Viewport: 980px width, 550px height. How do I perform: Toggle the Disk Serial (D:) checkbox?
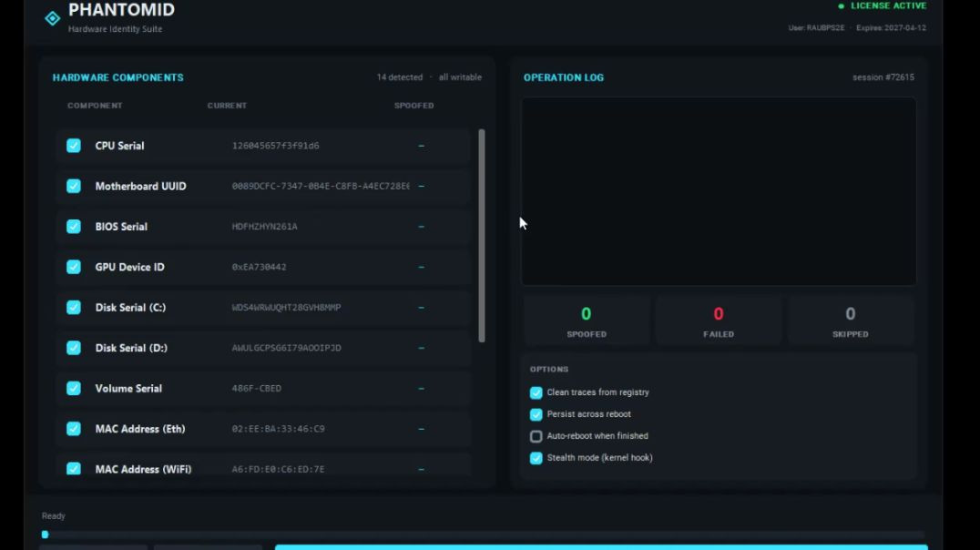pos(74,348)
